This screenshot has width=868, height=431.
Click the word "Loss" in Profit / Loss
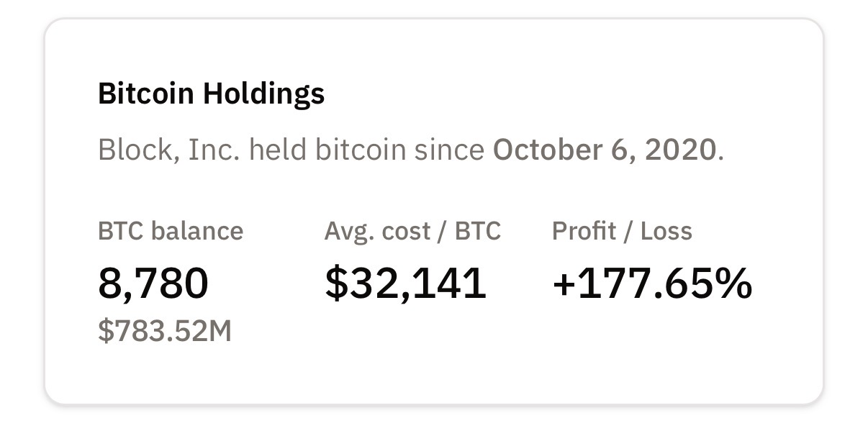click(666, 231)
